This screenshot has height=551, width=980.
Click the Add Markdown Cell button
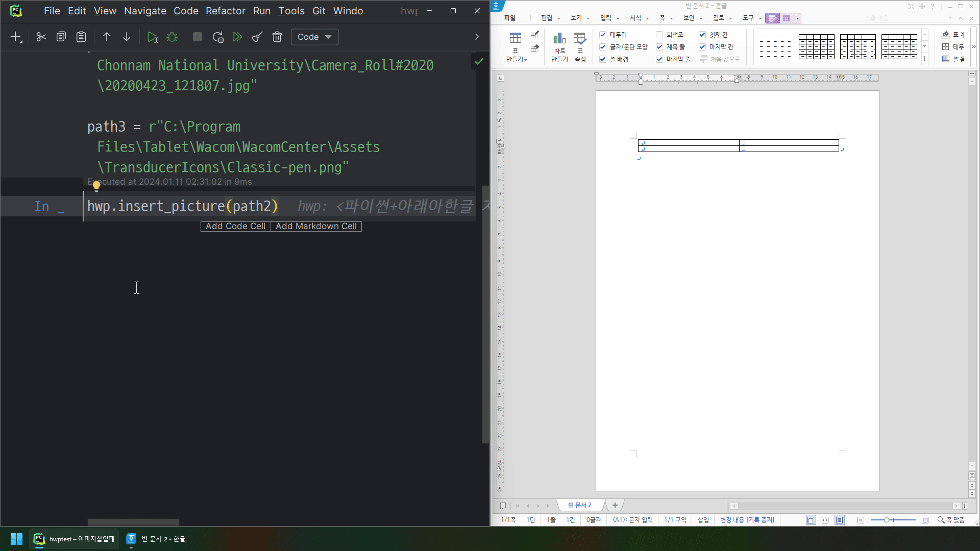(x=316, y=226)
